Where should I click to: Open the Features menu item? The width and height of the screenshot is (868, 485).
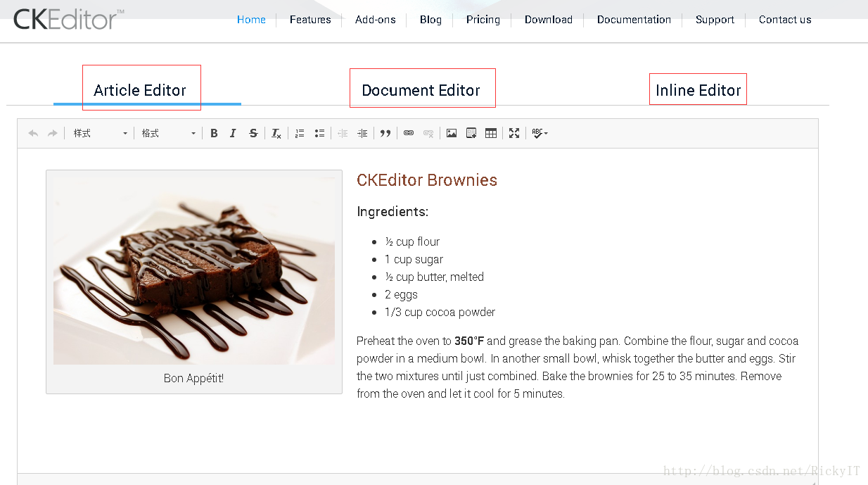pos(310,20)
